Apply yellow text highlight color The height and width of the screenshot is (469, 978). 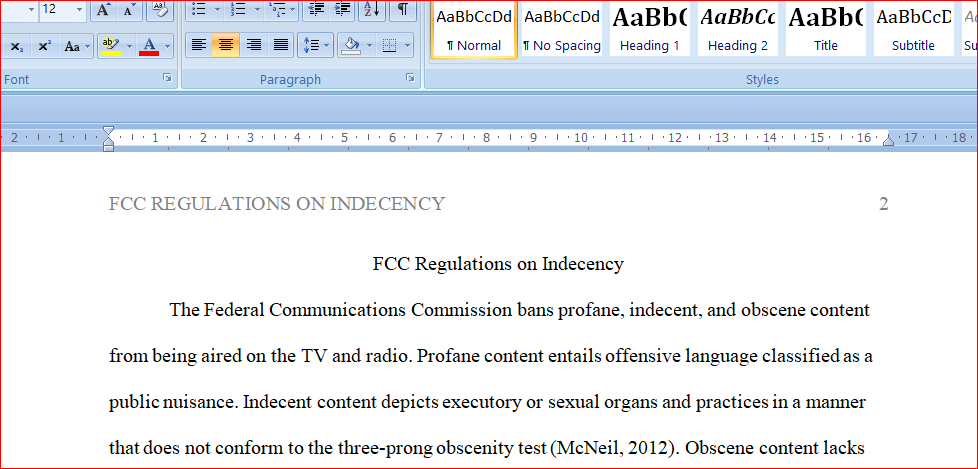(111, 46)
